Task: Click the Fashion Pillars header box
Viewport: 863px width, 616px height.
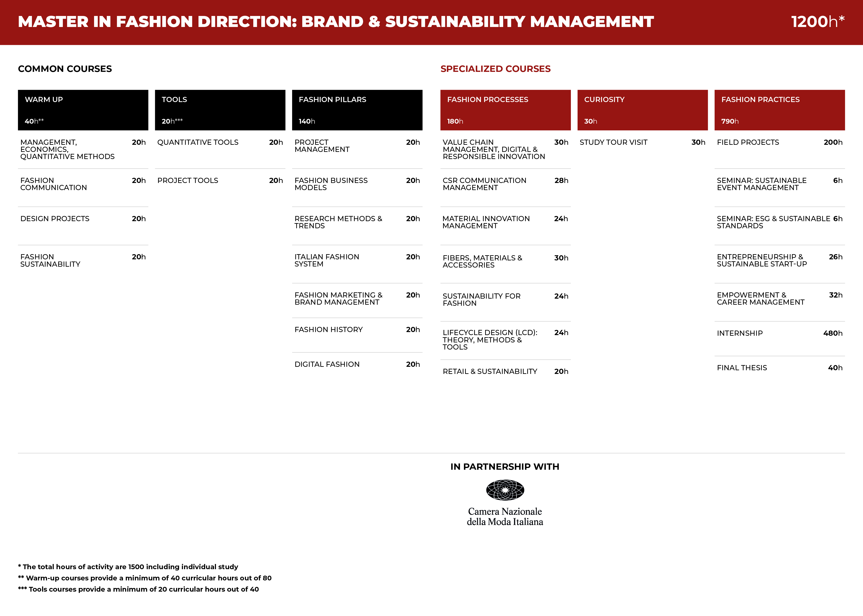Action: (x=357, y=110)
